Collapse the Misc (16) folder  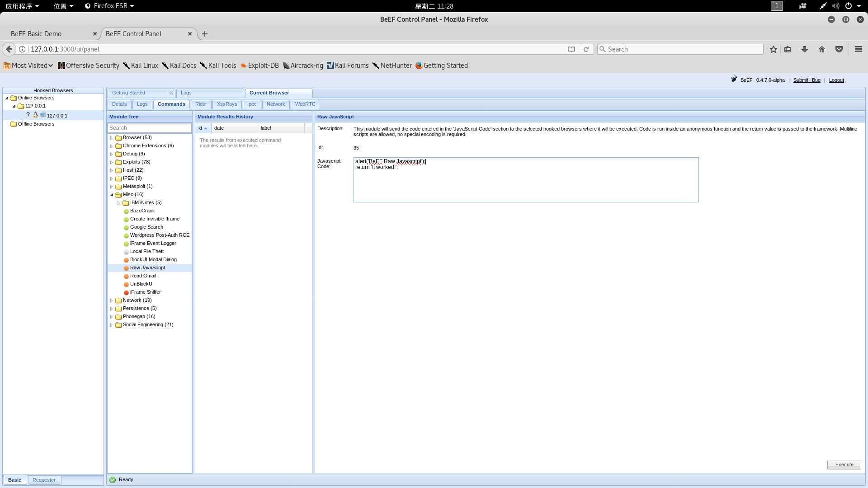tap(112, 195)
